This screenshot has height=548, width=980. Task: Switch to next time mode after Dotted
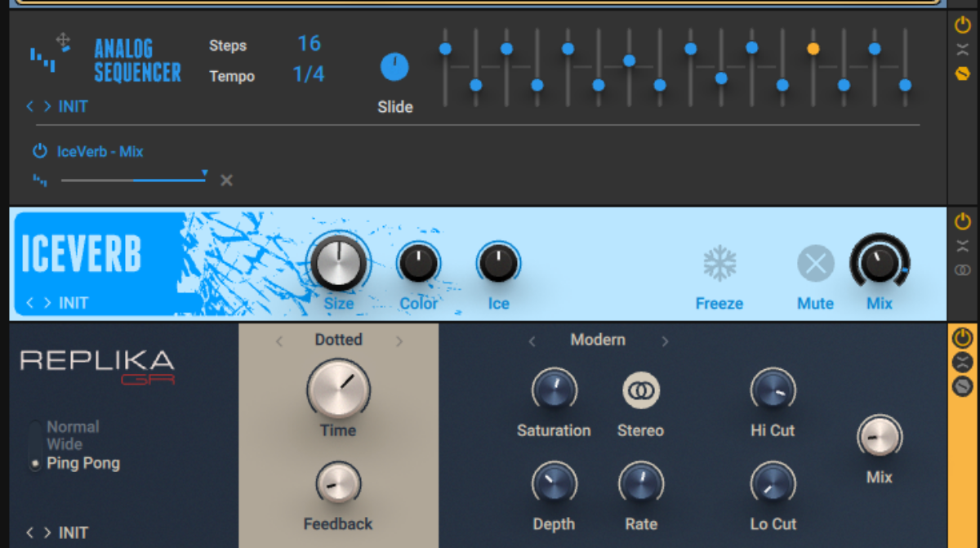tap(399, 341)
